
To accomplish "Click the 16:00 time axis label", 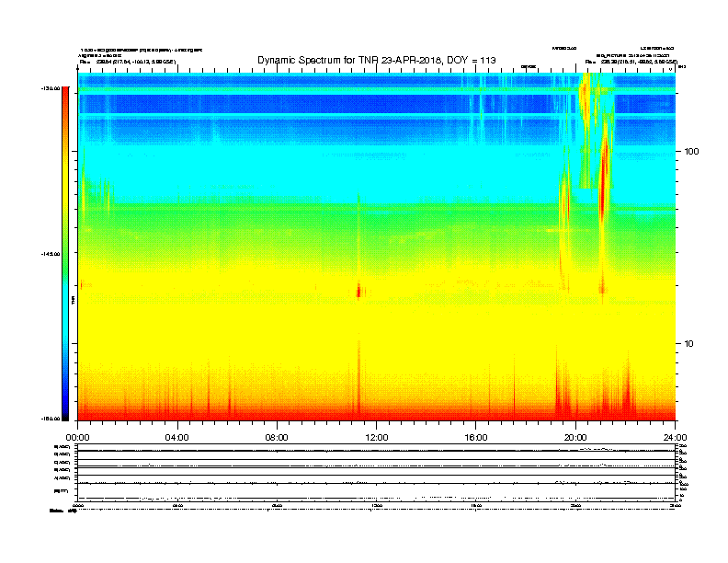I will [476, 438].
